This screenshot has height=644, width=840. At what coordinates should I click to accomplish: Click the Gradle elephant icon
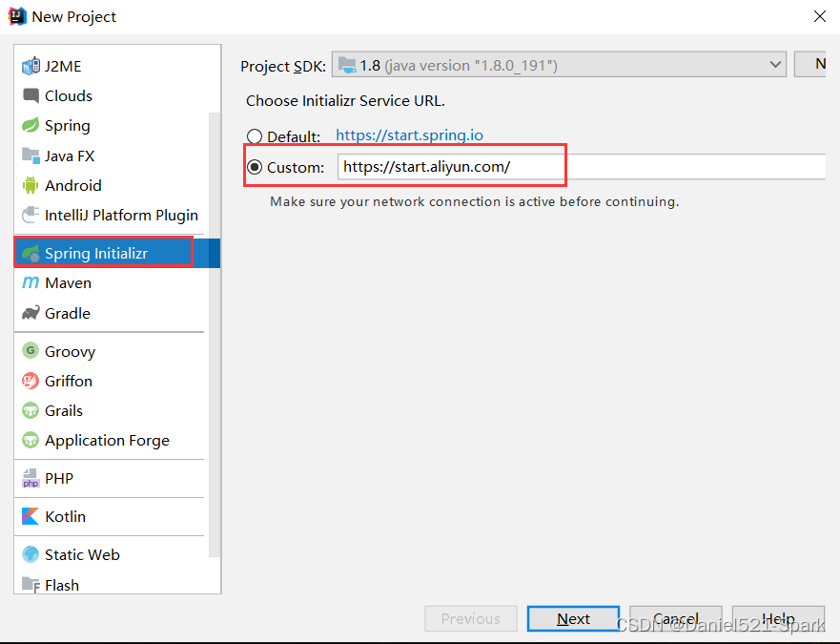[x=31, y=313]
